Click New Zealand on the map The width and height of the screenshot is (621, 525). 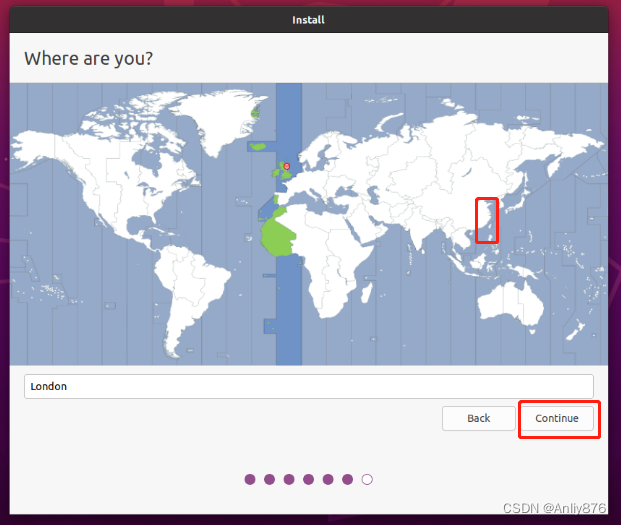click(x=575, y=331)
